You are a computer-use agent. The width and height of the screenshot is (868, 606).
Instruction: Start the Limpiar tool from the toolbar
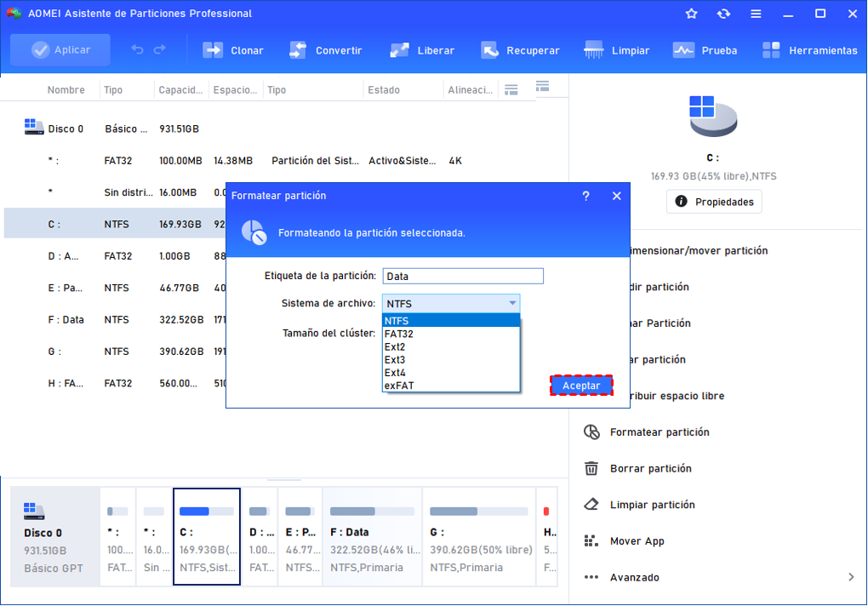(616, 50)
